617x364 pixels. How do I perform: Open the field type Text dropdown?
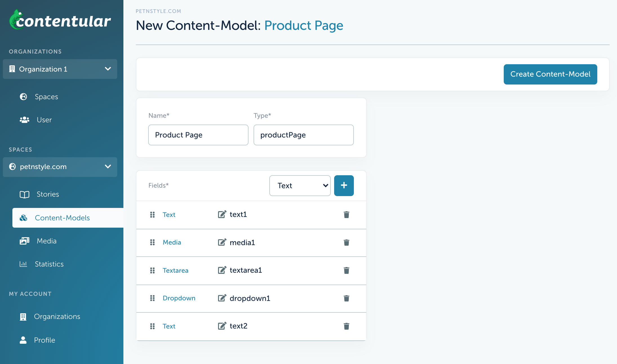(x=300, y=186)
